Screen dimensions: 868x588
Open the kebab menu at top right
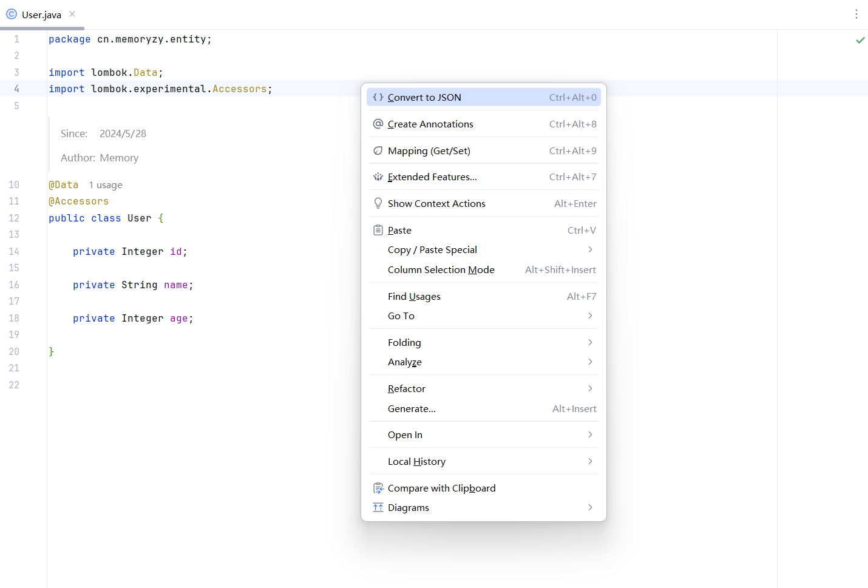(856, 13)
